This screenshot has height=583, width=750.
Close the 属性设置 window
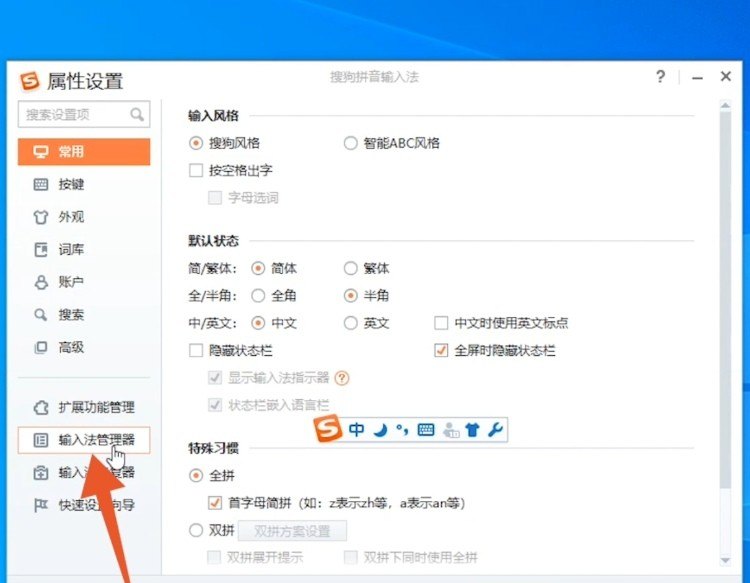pyautogui.click(x=726, y=76)
